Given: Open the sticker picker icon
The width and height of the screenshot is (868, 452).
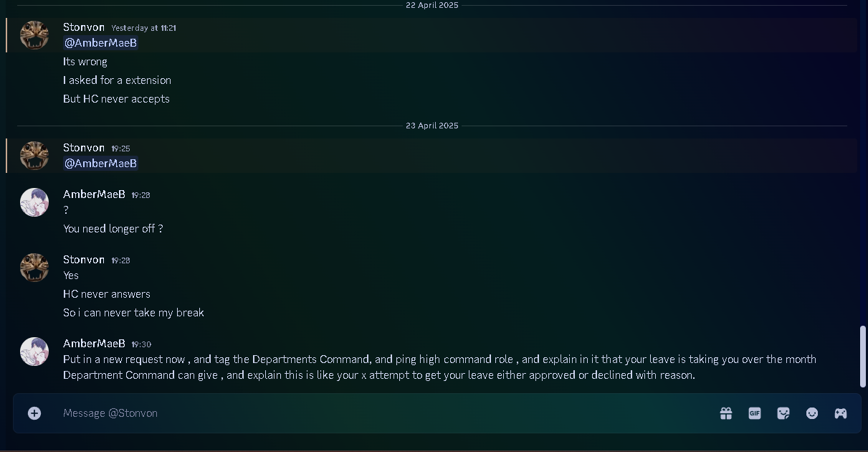Looking at the screenshot, I should 783,413.
